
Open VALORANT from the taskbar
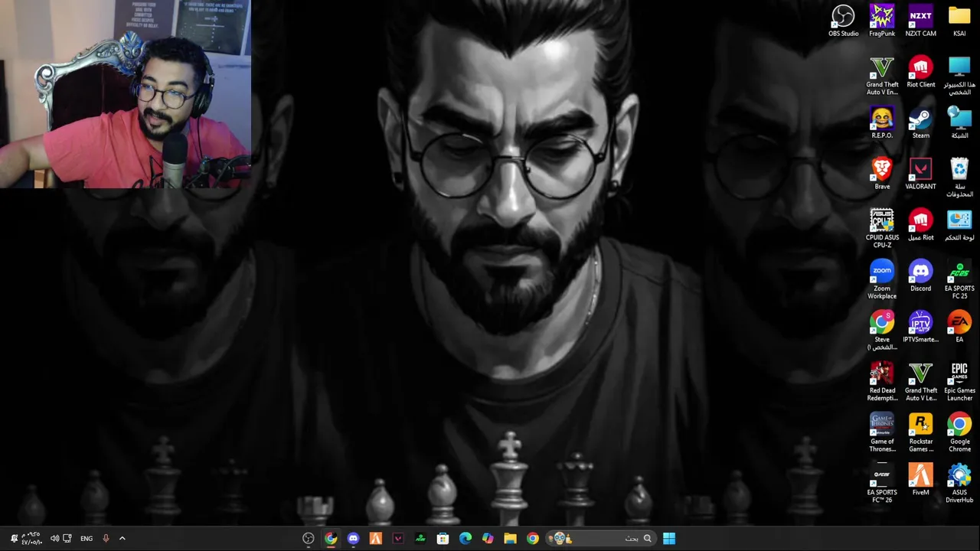point(398,539)
